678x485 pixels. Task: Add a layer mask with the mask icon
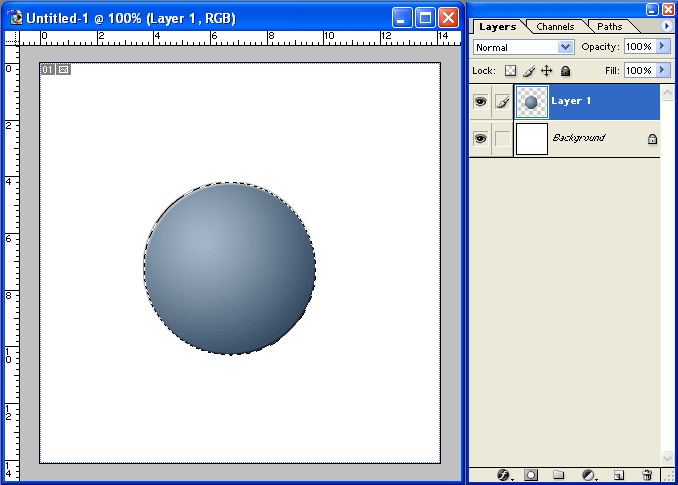[x=531, y=475]
